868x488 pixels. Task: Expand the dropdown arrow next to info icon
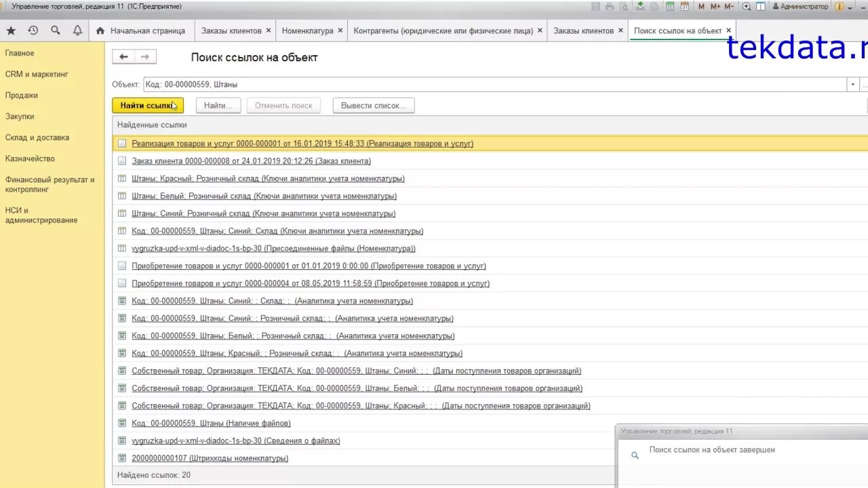click(850, 7)
